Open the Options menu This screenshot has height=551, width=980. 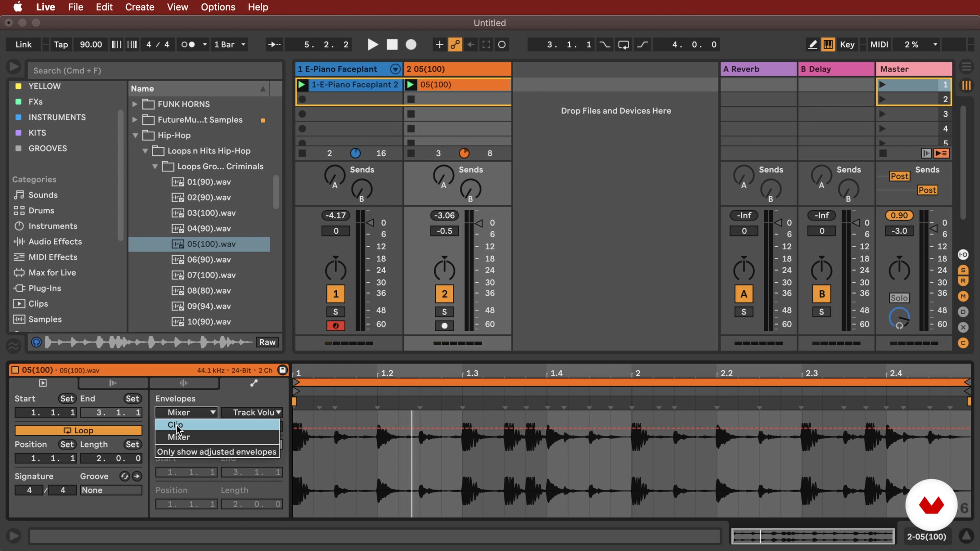pyautogui.click(x=218, y=7)
